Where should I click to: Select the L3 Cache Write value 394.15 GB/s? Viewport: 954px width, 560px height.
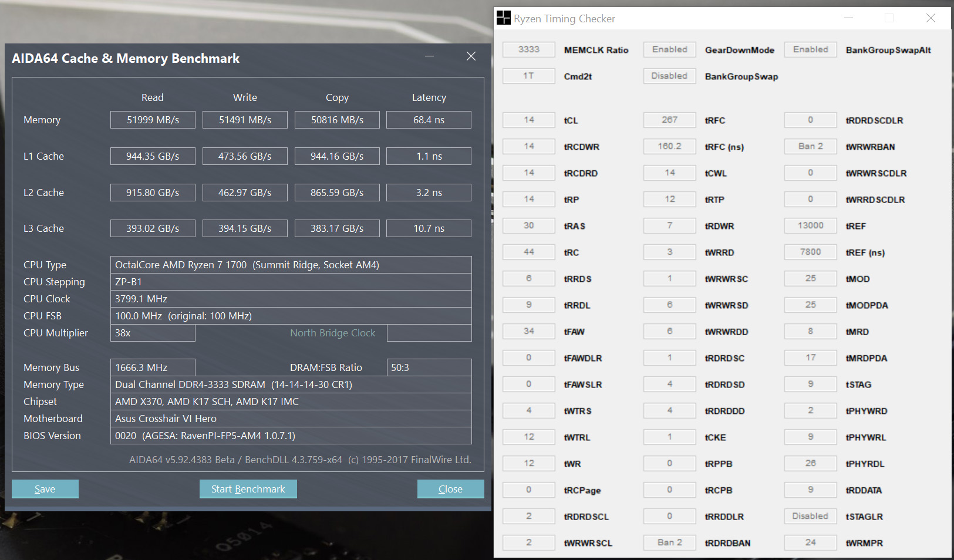(x=245, y=228)
